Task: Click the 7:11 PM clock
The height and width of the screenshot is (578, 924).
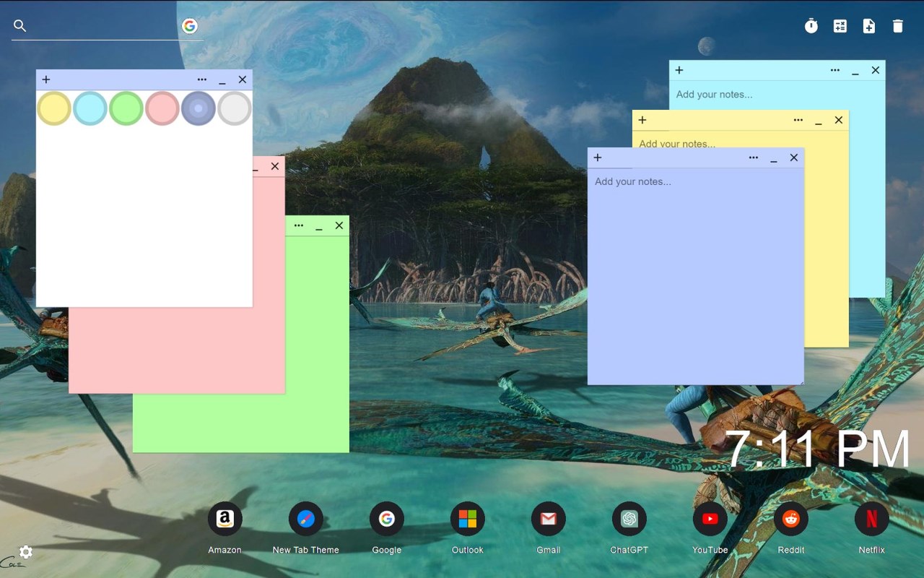Action: point(816,449)
